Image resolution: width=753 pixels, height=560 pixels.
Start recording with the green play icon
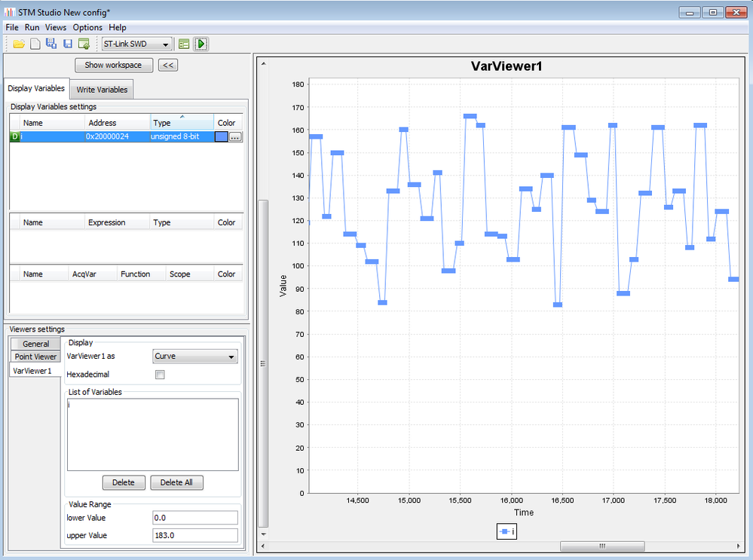[x=200, y=44]
